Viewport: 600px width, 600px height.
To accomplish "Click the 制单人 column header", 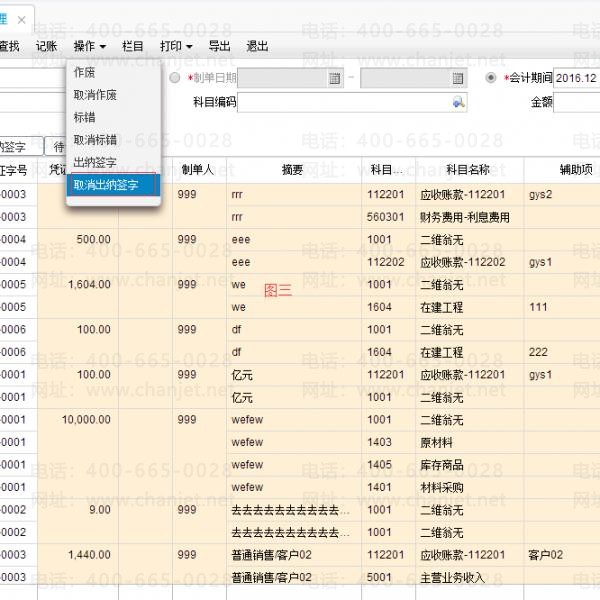I will tap(199, 170).
